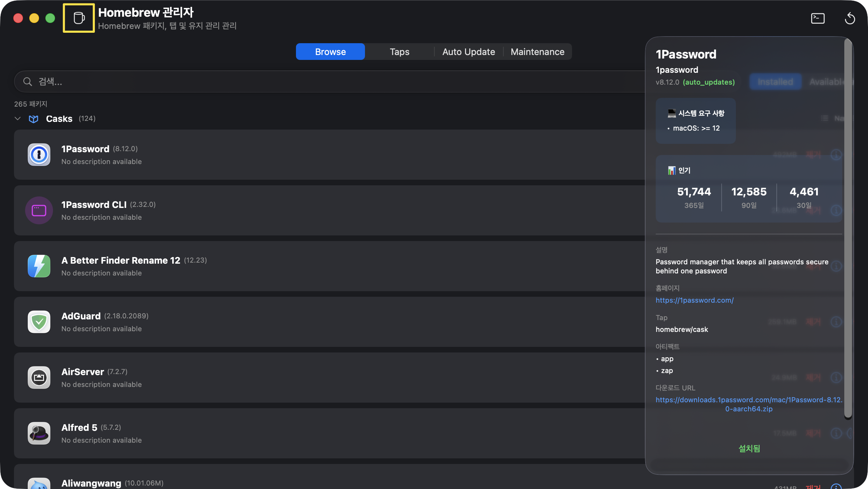Click the Homebrew mug icon in title bar

coord(79,18)
